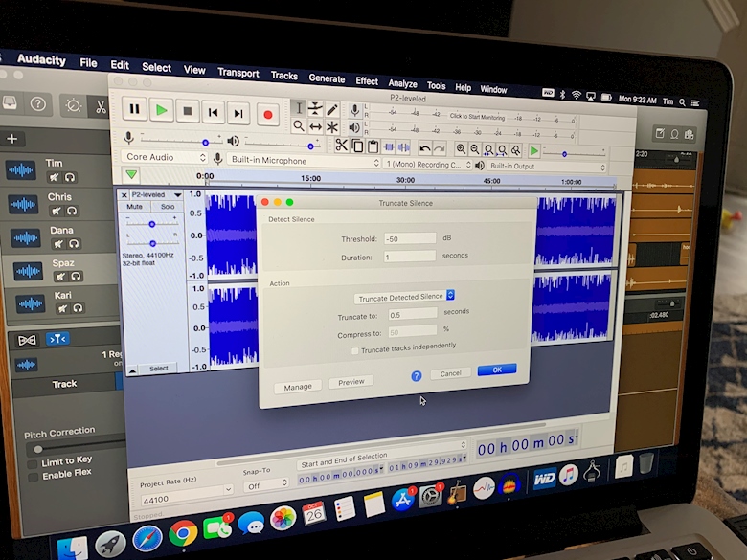
Task: Click the Cancel button in Truncate Silence
Action: (450, 373)
